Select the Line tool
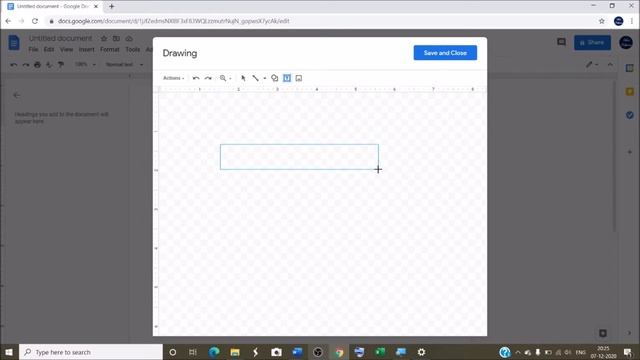The width and height of the screenshot is (640, 360). click(256, 78)
